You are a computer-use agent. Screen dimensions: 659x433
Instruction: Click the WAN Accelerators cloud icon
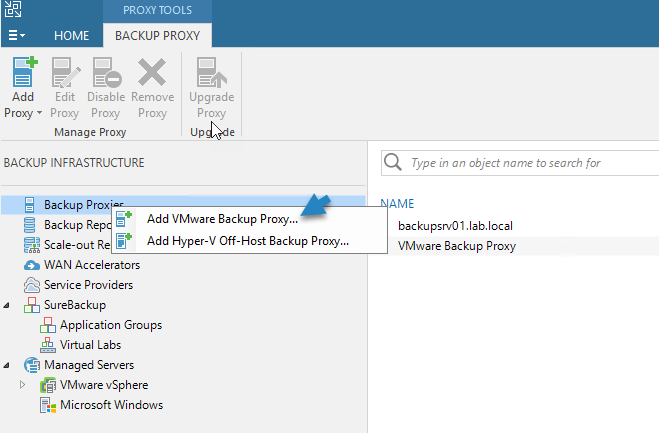pyautogui.click(x=32, y=265)
